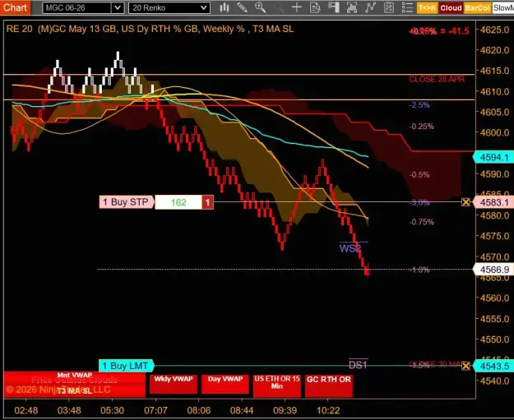
Task: Click the 02:48 time axis label
Action: pyautogui.click(x=26, y=410)
